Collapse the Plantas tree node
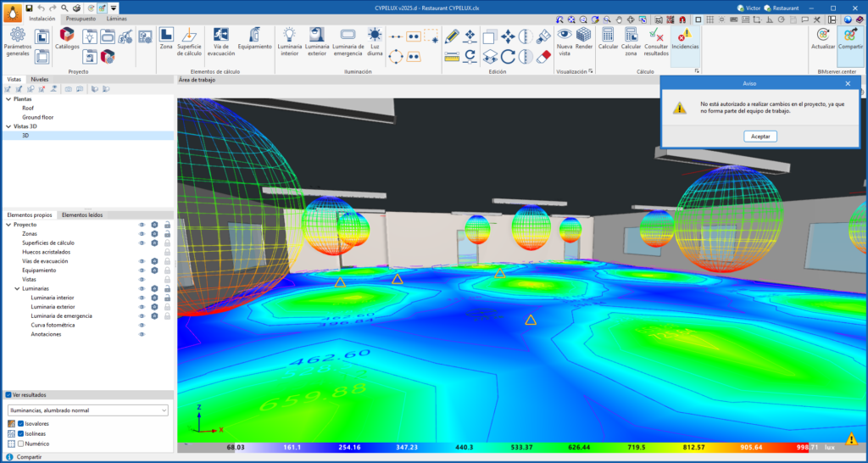The width and height of the screenshot is (868, 463). 8,99
